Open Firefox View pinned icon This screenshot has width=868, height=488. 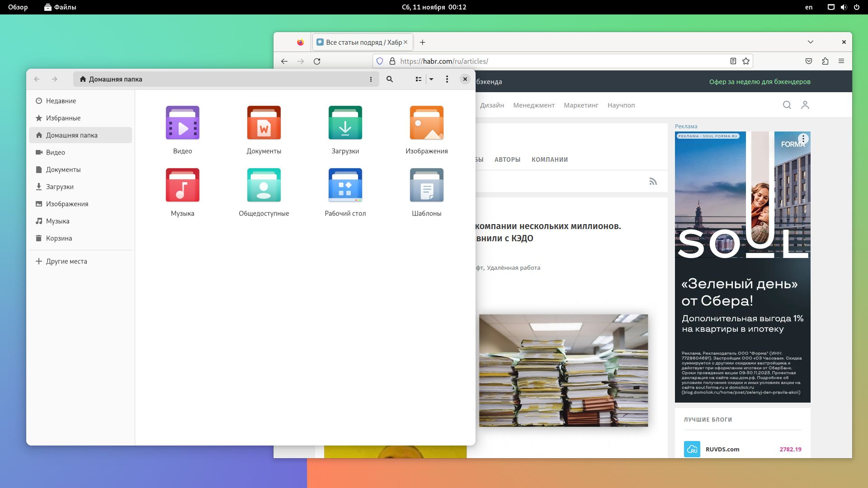(x=301, y=42)
